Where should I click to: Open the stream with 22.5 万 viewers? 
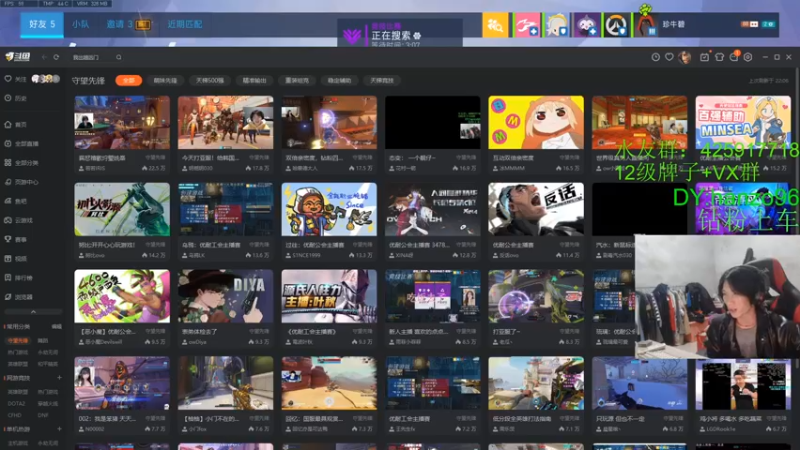[122, 122]
